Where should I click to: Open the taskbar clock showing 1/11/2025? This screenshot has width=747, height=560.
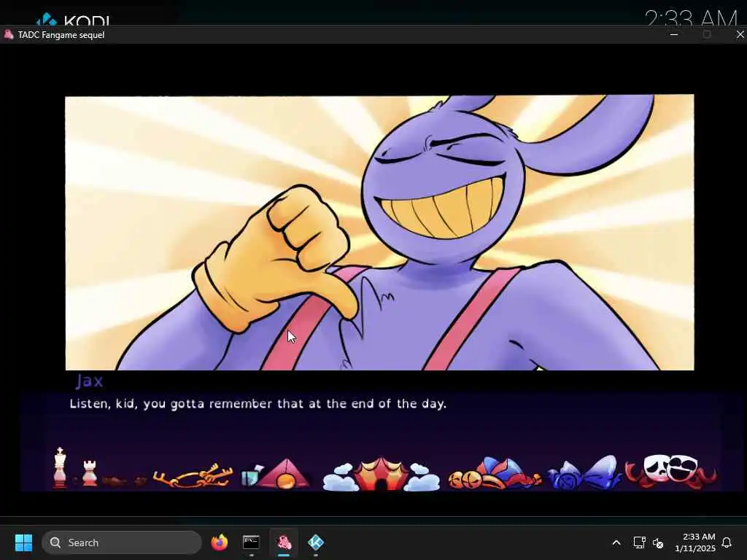click(x=695, y=542)
